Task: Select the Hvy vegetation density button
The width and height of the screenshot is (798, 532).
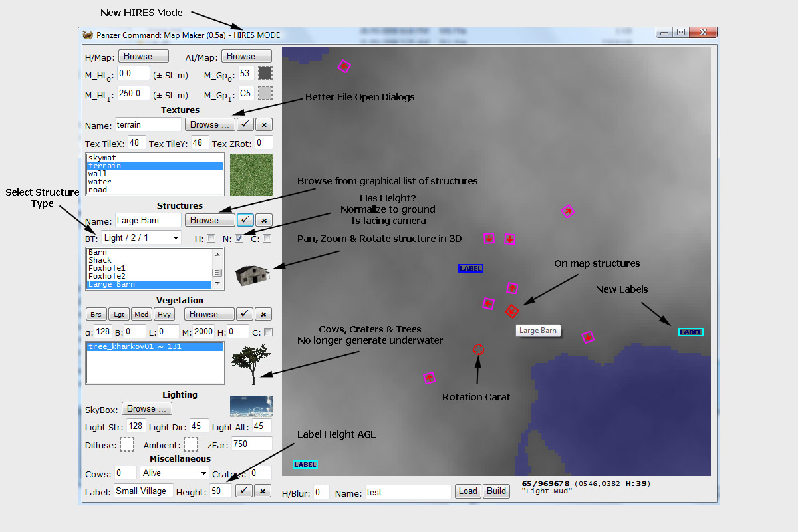Action: pyautogui.click(x=164, y=314)
